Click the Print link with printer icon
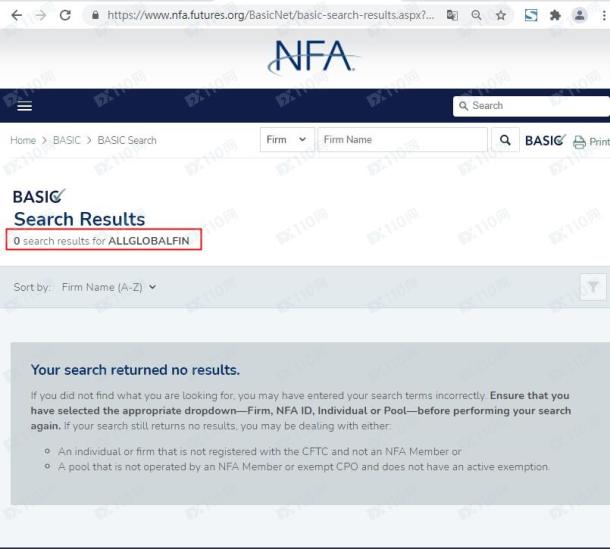 point(591,142)
